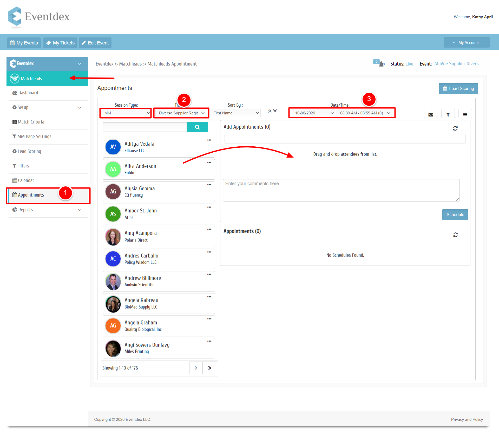Go to next page of attendees
The image size is (499, 448).
196,368
